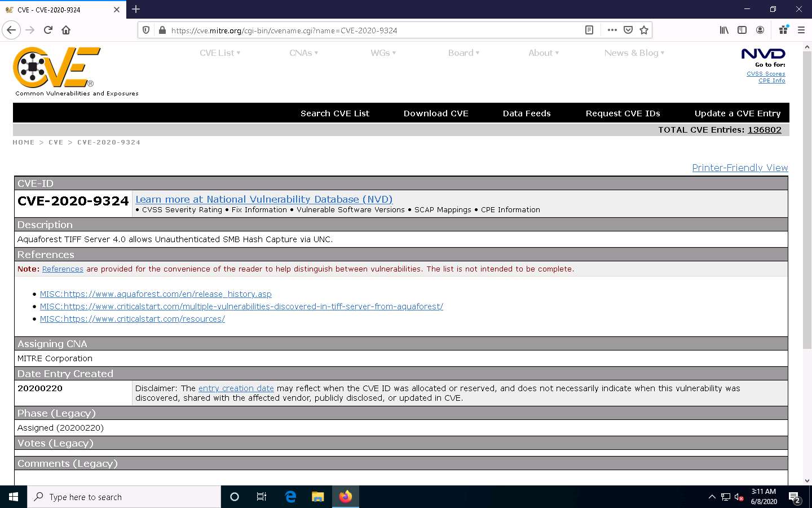Open Firefox account icon
The image size is (812, 508).
click(x=760, y=30)
